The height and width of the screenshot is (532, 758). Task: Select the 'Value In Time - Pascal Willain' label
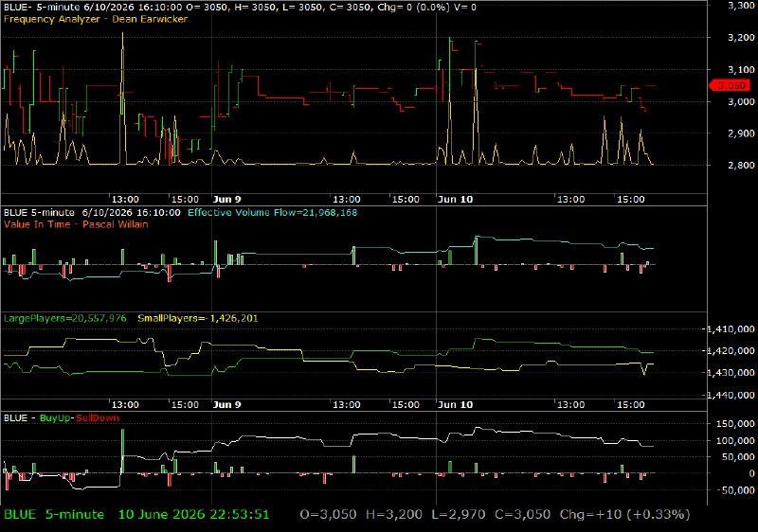(x=76, y=224)
